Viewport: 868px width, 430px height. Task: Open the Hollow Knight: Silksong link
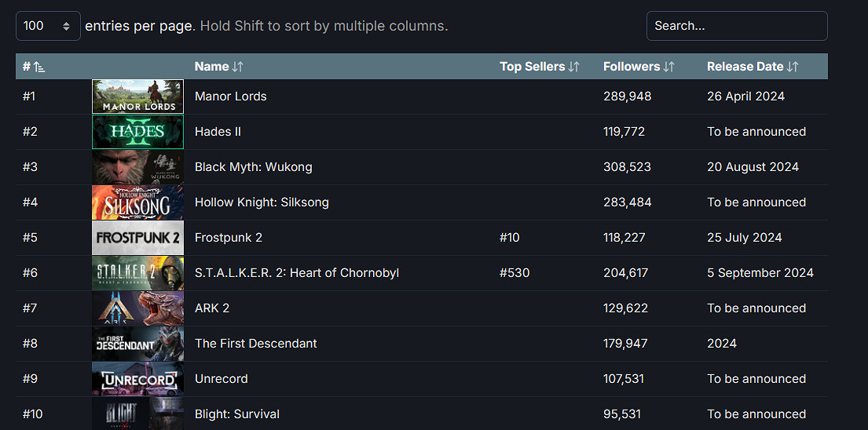point(262,202)
